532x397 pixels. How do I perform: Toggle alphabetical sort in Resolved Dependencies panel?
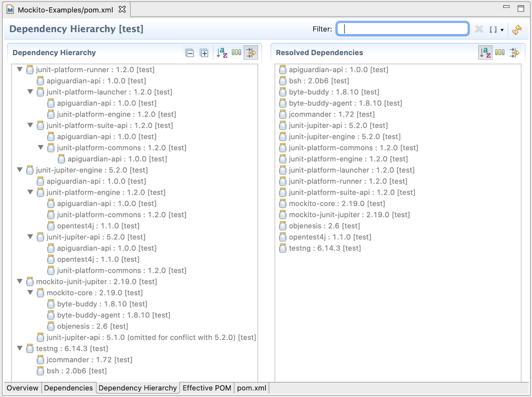pyautogui.click(x=486, y=53)
